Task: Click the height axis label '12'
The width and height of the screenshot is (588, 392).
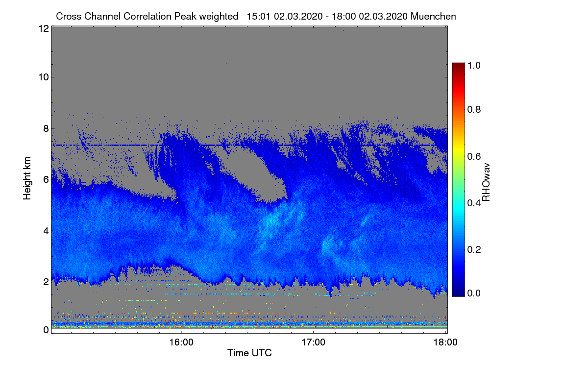Action: [x=43, y=29]
